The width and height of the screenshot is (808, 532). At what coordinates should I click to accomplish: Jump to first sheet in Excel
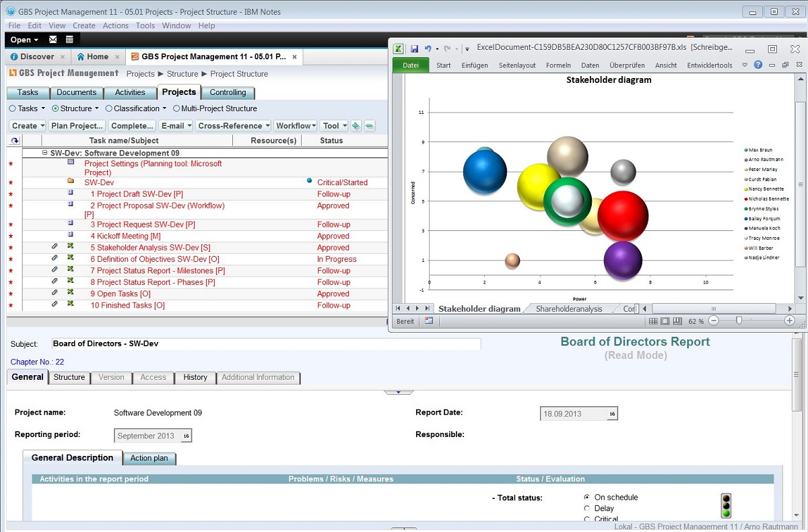click(x=399, y=308)
